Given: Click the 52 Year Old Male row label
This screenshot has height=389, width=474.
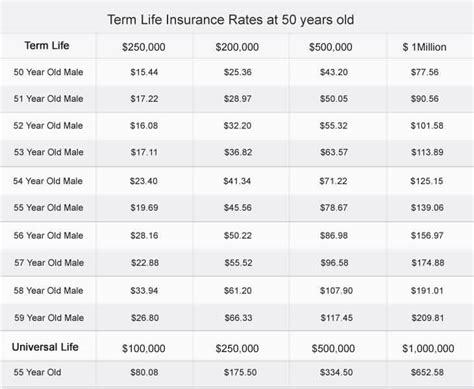Looking at the screenshot, I should (x=48, y=126).
